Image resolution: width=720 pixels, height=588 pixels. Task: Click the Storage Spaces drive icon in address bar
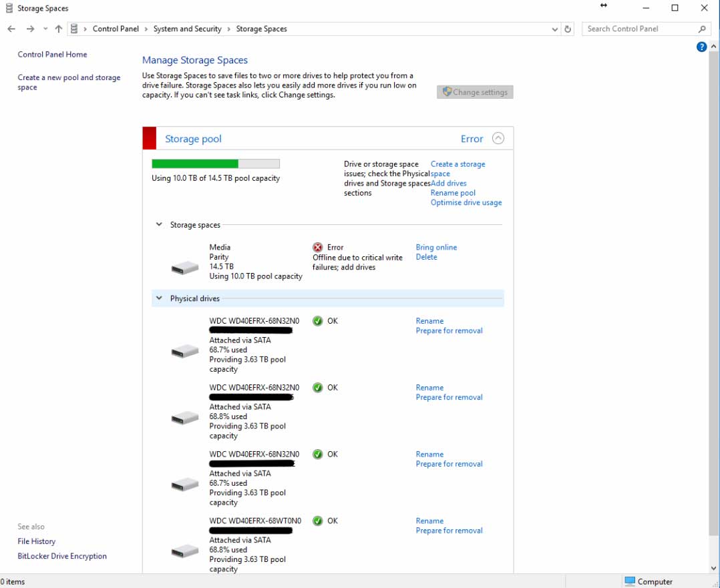pos(74,29)
